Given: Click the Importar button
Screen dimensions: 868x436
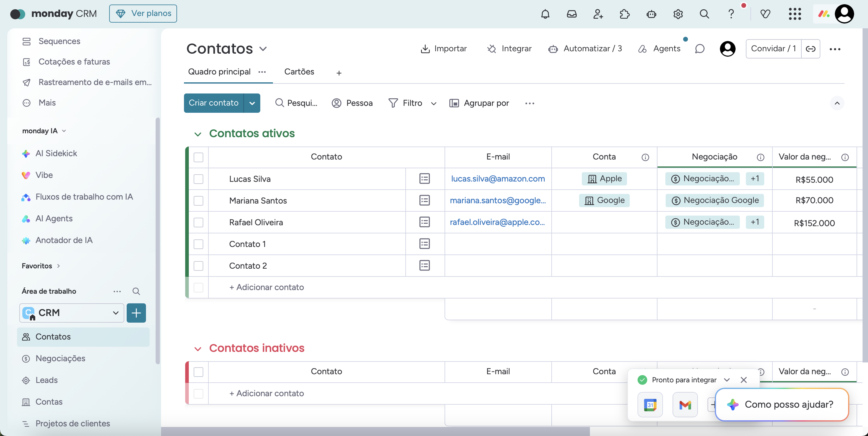Looking at the screenshot, I should (x=443, y=49).
